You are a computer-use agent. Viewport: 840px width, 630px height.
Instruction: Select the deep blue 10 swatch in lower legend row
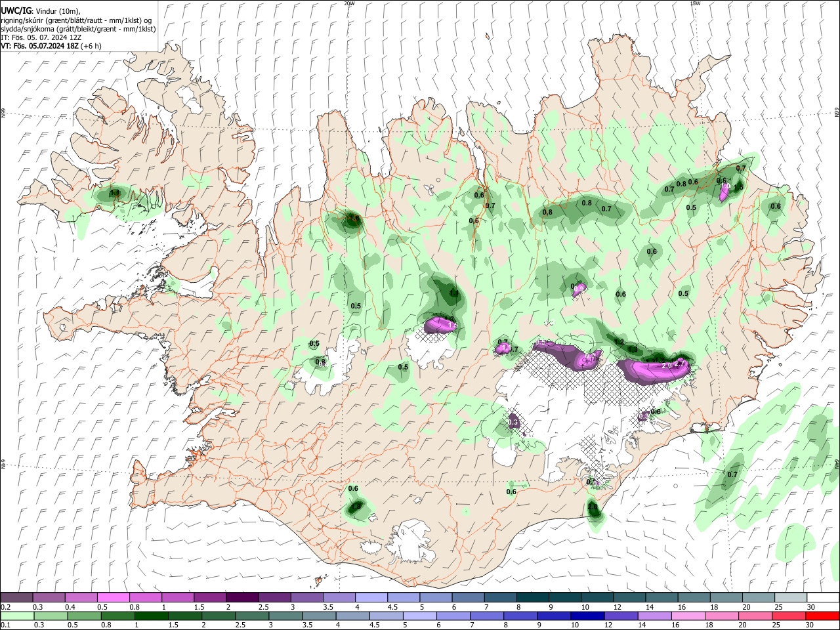pyautogui.click(x=587, y=616)
